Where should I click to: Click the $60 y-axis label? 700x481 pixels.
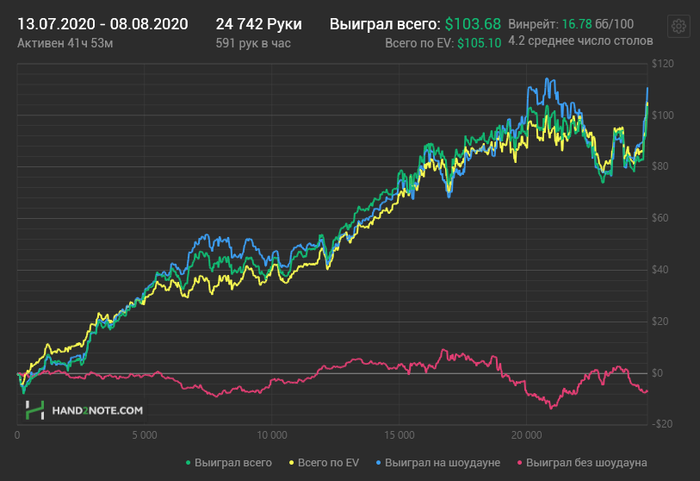[x=660, y=218]
